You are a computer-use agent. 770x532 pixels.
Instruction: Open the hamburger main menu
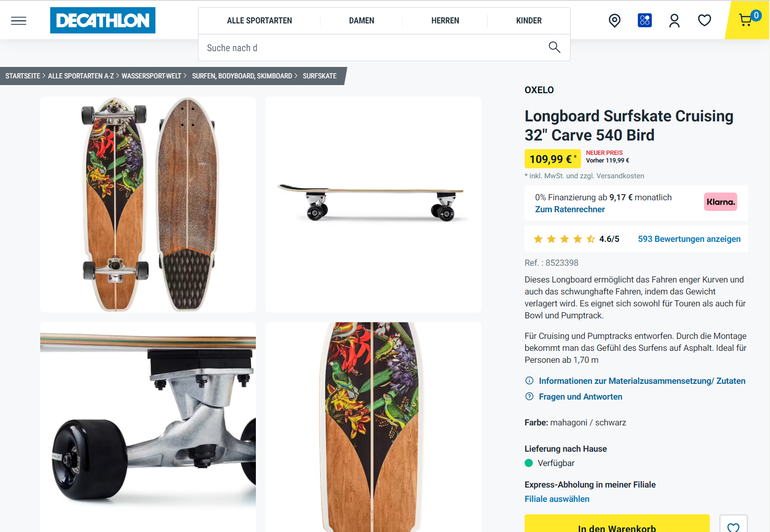coord(19,21)
